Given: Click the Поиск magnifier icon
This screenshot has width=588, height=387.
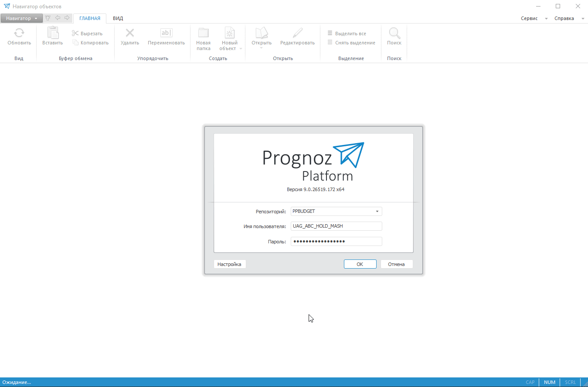Looking at the screenshot, I should point(394,33).
